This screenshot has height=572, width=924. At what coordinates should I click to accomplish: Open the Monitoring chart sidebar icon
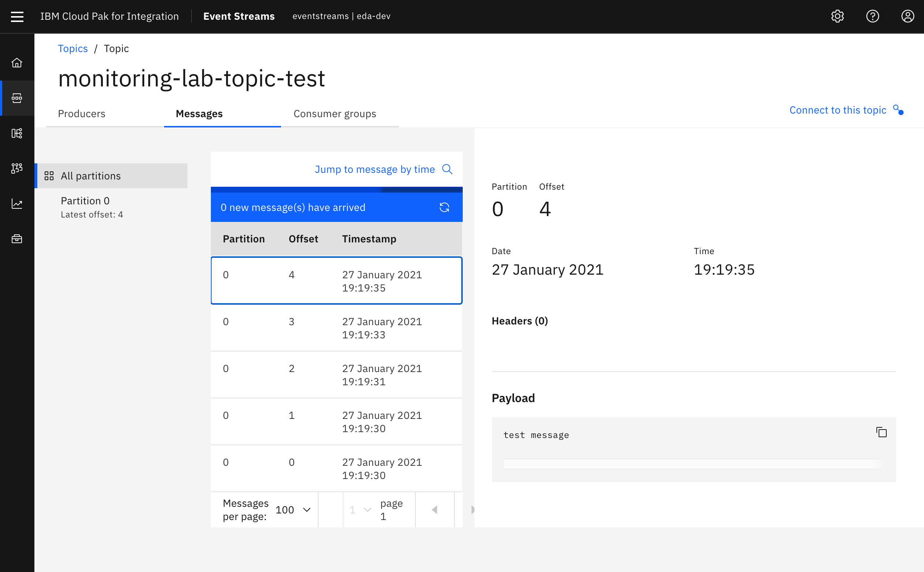coord(17,204)
